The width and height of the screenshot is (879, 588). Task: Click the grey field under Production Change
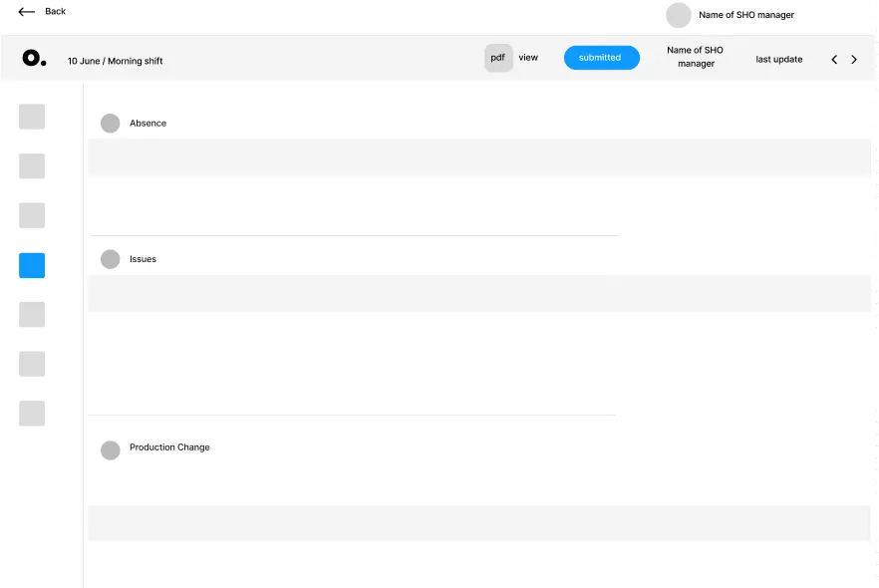coord(479,523)
